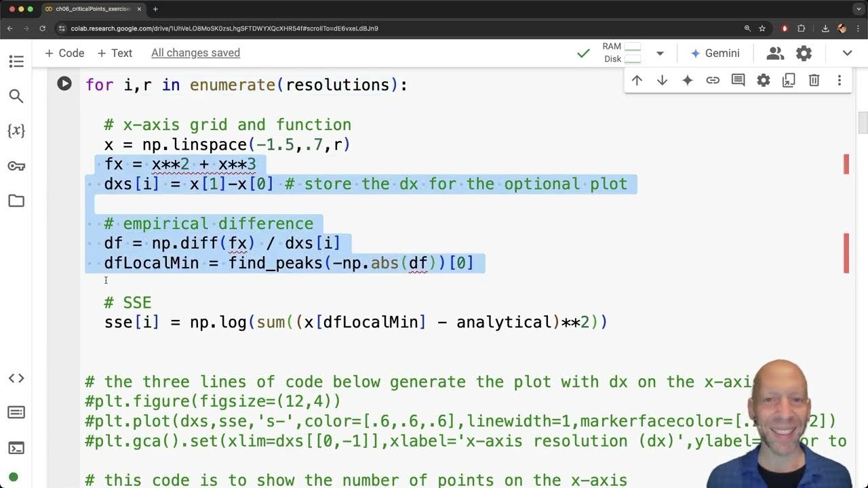Click the 'sse[i] = np.log' line
868x488 pixels.
pos(356,322)
